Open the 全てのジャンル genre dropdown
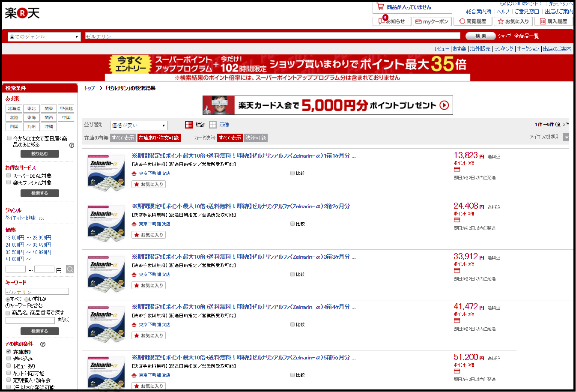576x392 pixels. tap(44, 37)
